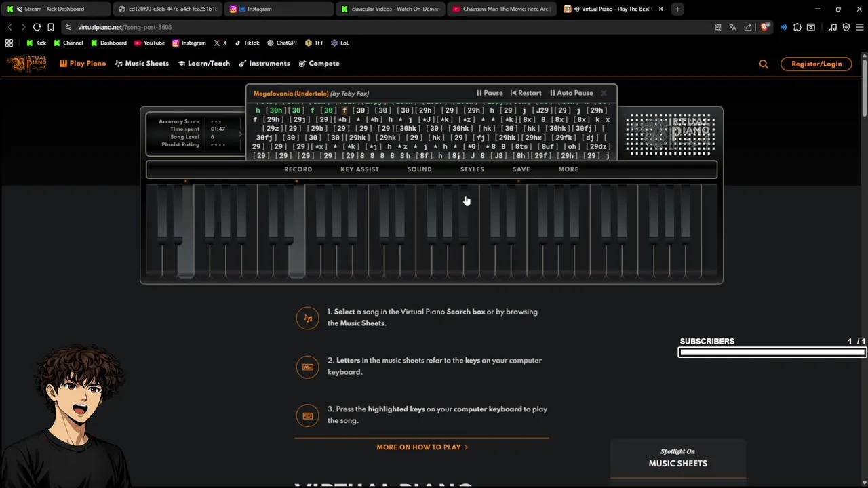The width and height of the screenshot is (868, 488).
Task: Open the YouTube bookmark
Action: pos(149,43)
